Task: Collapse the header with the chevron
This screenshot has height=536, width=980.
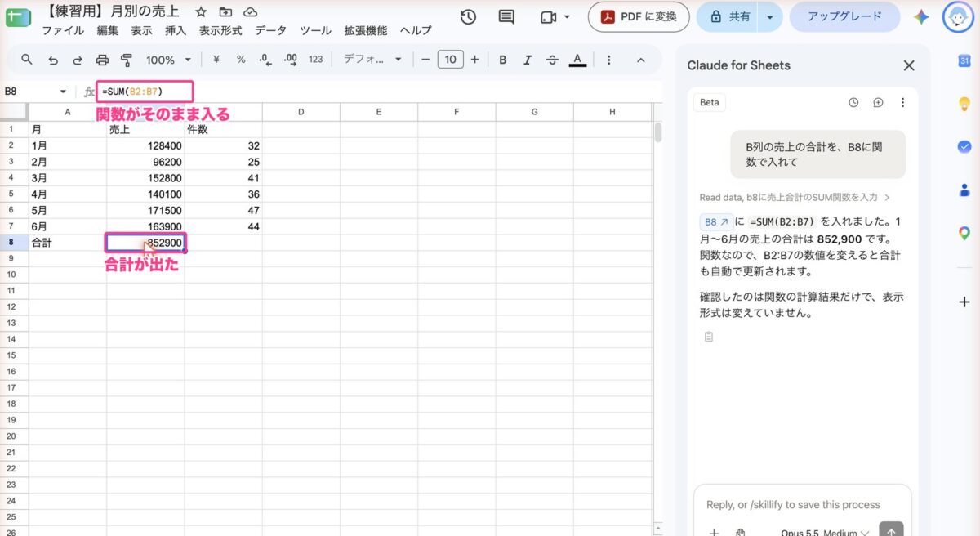Action: click(x=640, y=60)
